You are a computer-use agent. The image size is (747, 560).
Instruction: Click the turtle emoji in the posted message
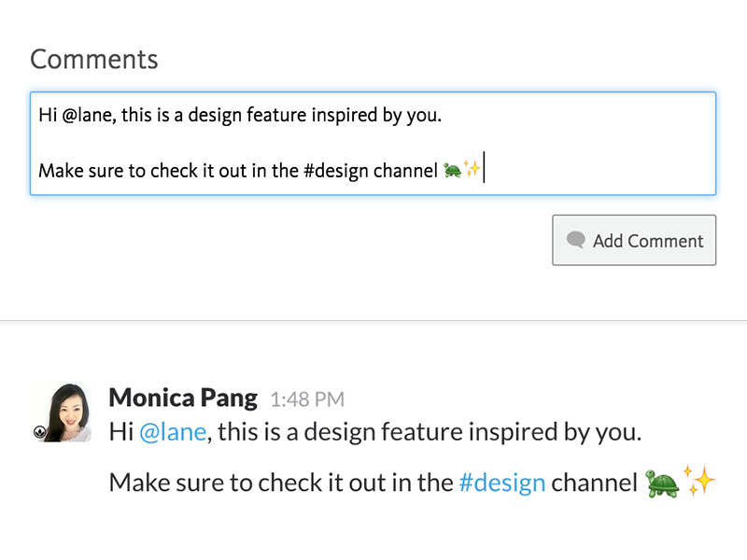pyautogui.click(x=661, y=482)
